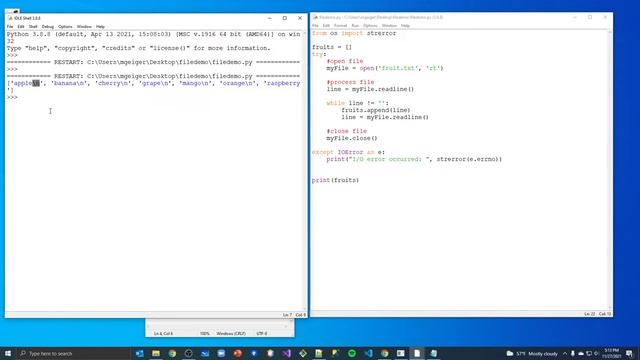Click the '#process file' comment

click(x=350, y=82)
